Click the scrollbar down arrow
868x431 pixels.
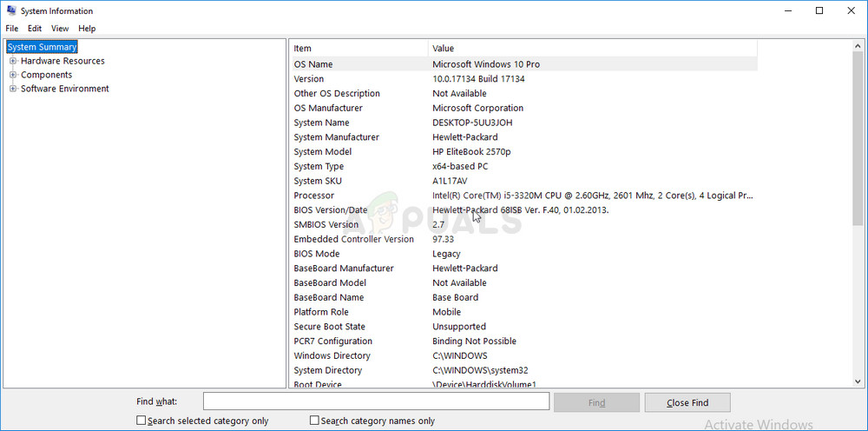pyautogui.click(x=858, y=381)
